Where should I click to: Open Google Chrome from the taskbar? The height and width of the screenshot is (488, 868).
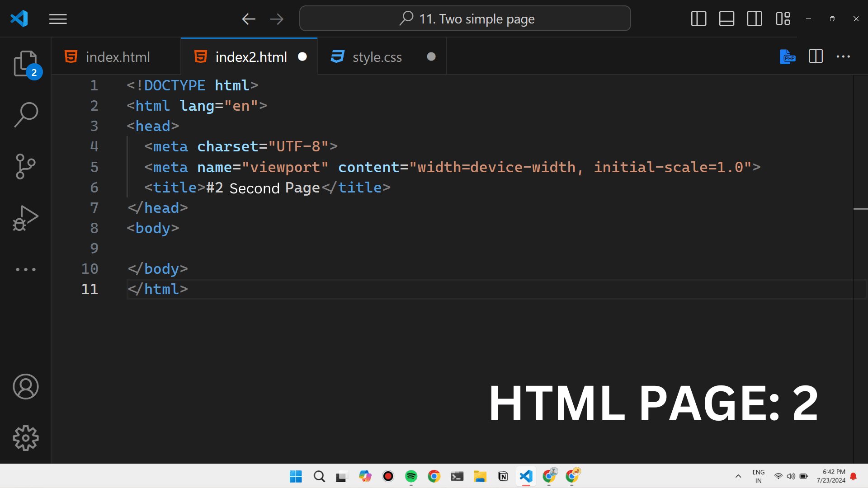(434, 476)
